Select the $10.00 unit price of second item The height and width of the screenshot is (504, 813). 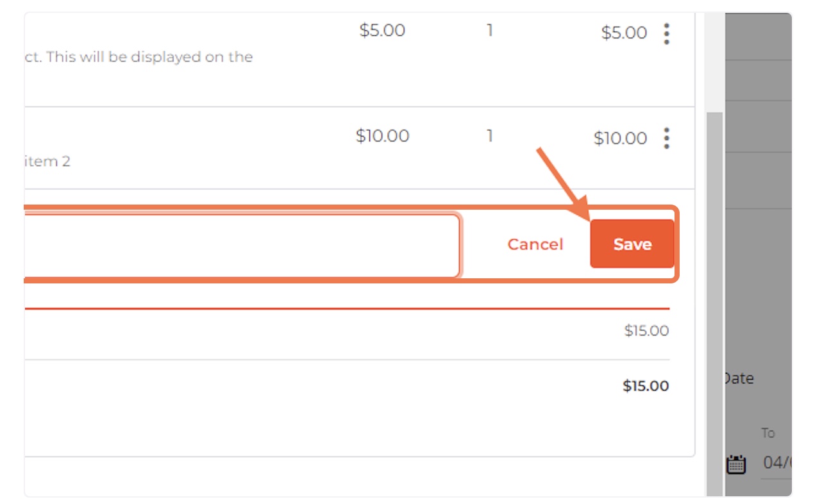click(382, 136)
